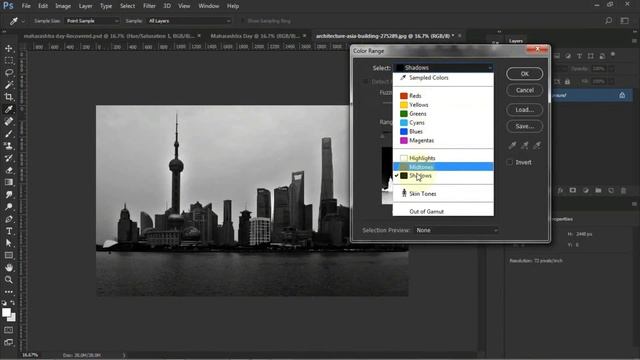Click the Subtract from Sample eyedropper icon
Viewport: 640px width, 360px height.
pyautogui.click(x=538, y=145)
